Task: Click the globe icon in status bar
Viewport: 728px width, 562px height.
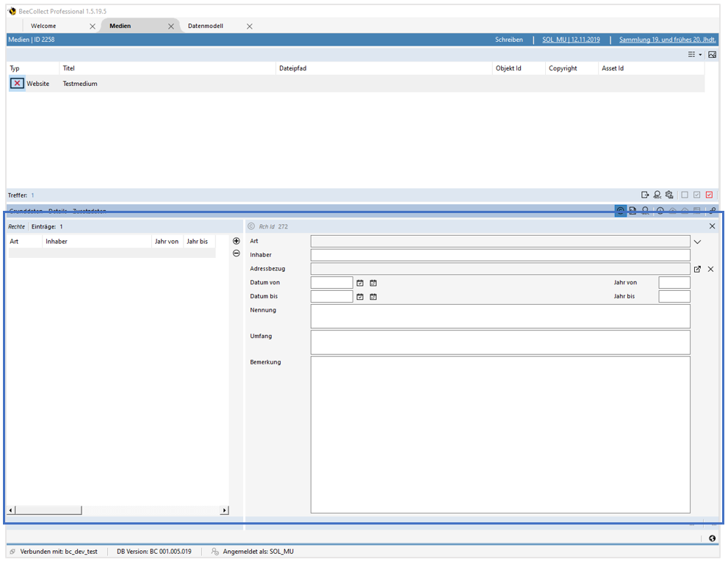Action: (712, 538)
